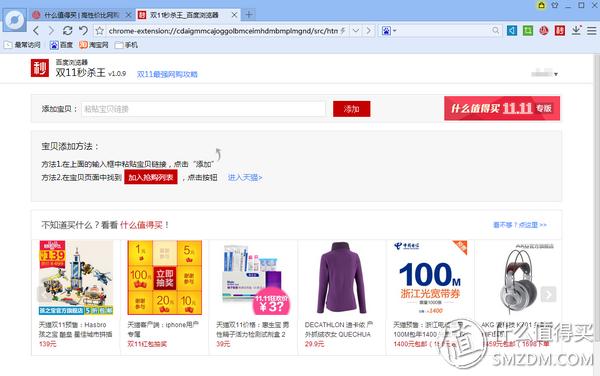Open the 100M 浙江光宽带券 thumbnail
Image resolution: width=600 pixels, height=376 pixels.
click(x=430, y=277)
